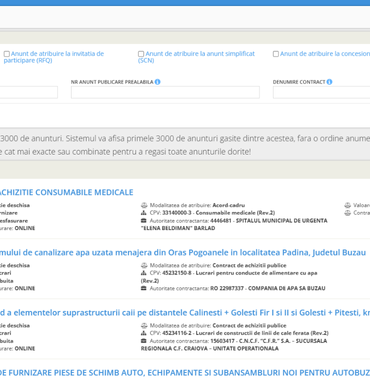
Task: Click the authority icon beside RO 22987337
Action: click(144, 288)
